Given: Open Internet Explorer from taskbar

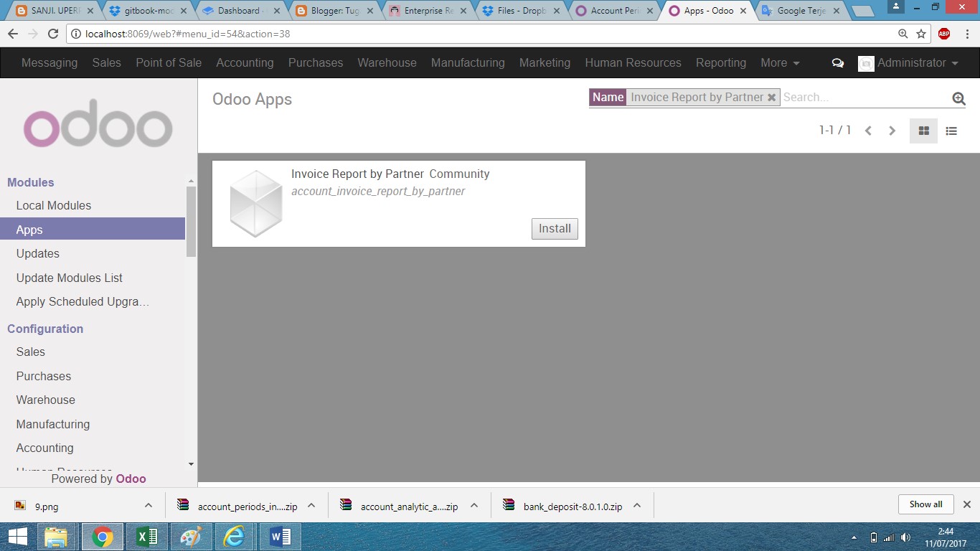Looking at the screenshot, I should click(234, 537).
